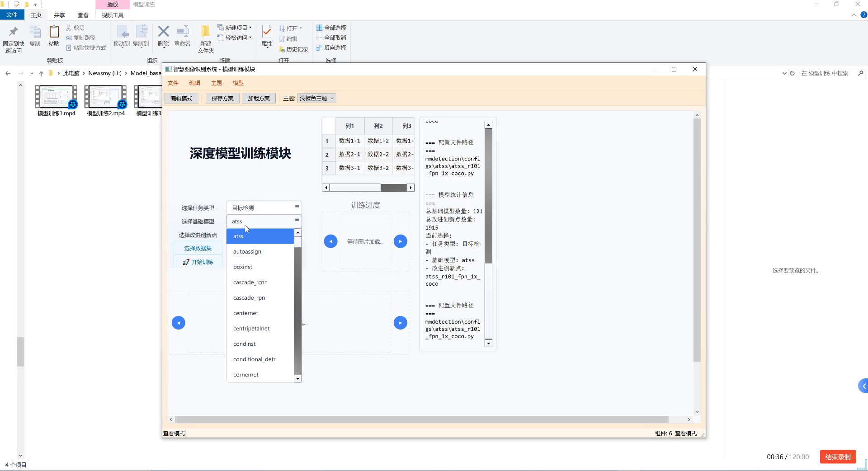This screenshot has height=471, width=868.
Task: Open the 浅橙色主题 theme dropdown
Action: (316, 98)
